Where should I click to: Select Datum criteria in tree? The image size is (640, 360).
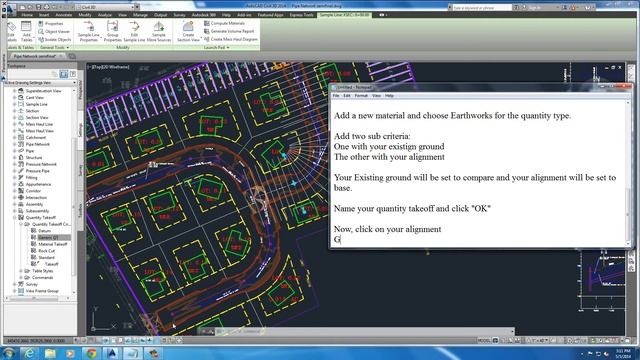click(44, 231)
